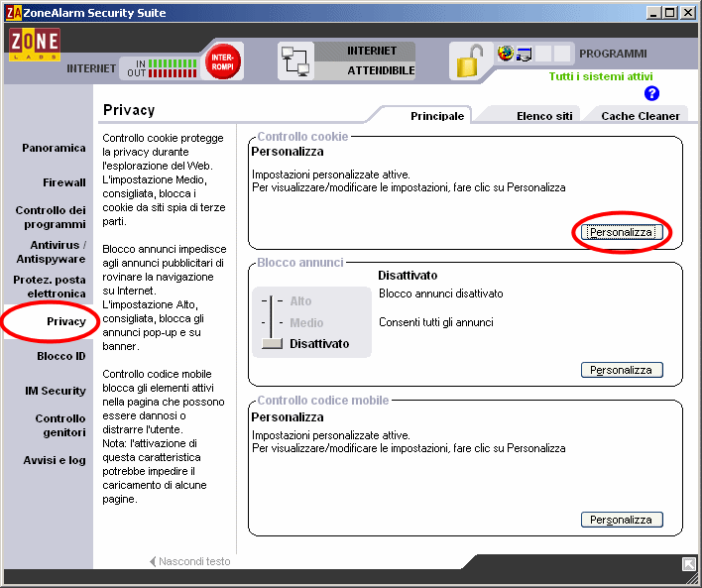
Task: Switch to the Elenco siti tab
Action: [x=544, y=116]
